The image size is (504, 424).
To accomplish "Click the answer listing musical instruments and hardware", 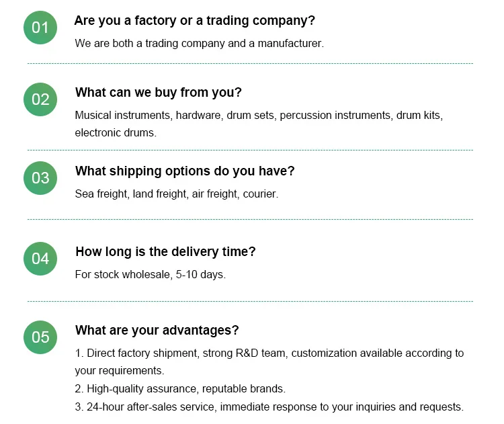I will tap(259, 116).
